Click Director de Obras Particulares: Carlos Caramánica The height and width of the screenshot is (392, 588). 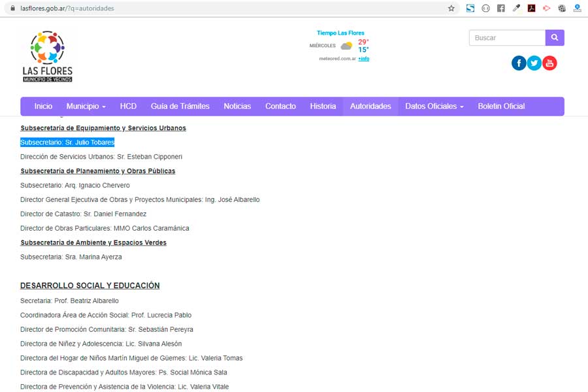[x=105, y=228]
